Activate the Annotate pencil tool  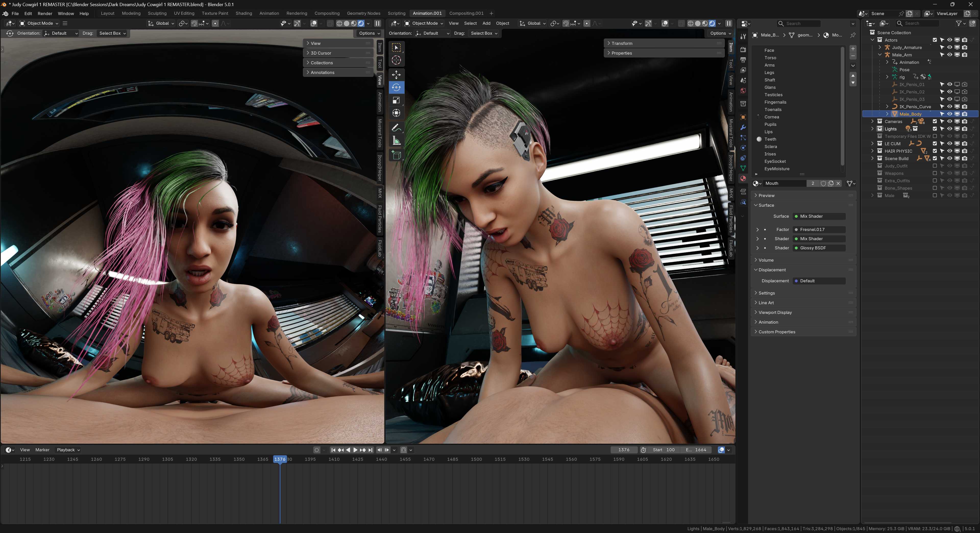(x=396, y=128)
